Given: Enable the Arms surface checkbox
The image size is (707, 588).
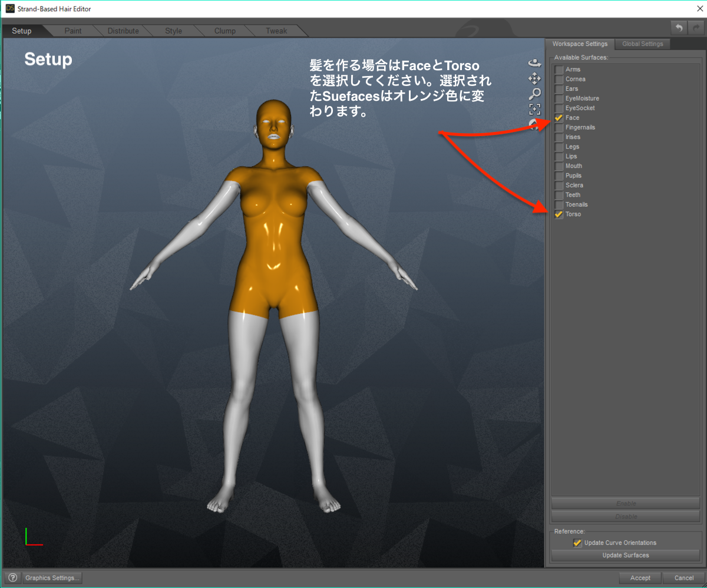Looking at the screenshot, I should (559, 70).
